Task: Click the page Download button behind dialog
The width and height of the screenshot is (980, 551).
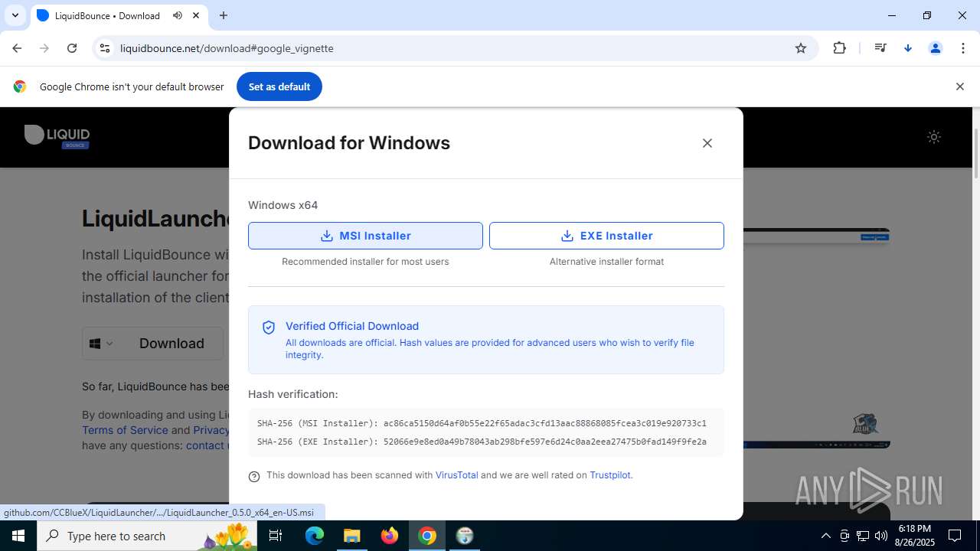Action: [171, 344]
